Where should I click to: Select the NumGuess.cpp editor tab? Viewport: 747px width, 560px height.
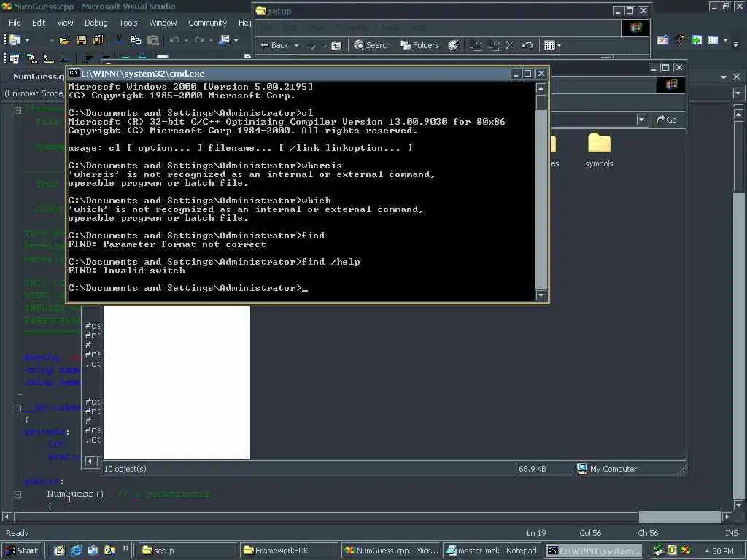click(38, 77)
